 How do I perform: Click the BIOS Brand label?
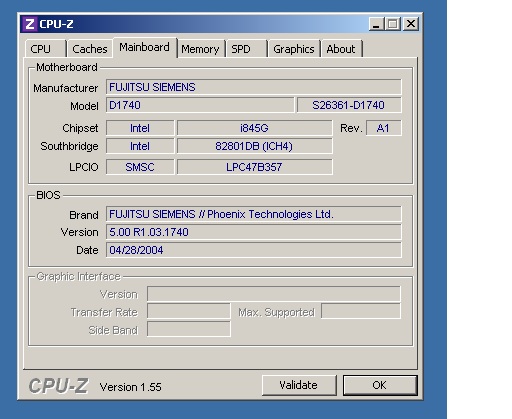tap(84, 215)
